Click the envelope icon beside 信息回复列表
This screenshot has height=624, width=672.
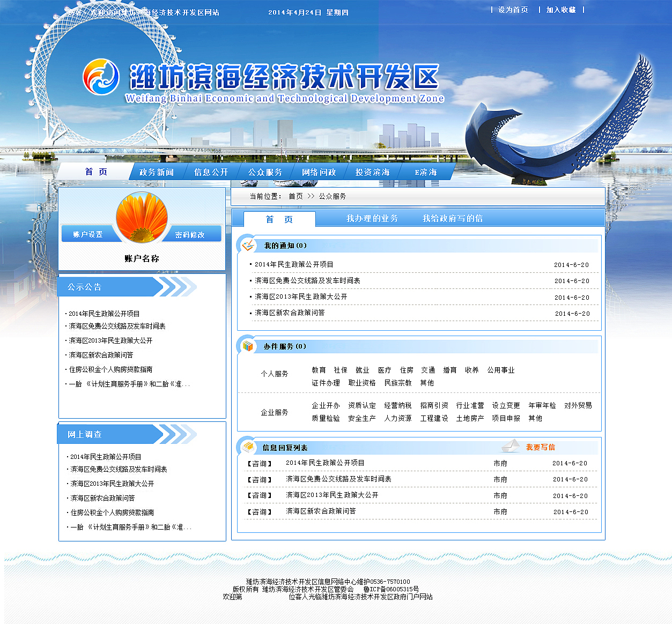coord(247,446)
